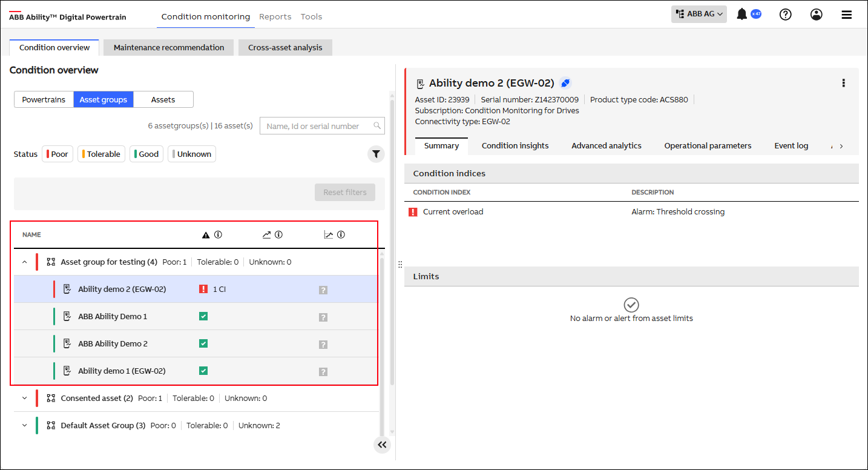Select the Powertrains view button

(x=44, y=100)
